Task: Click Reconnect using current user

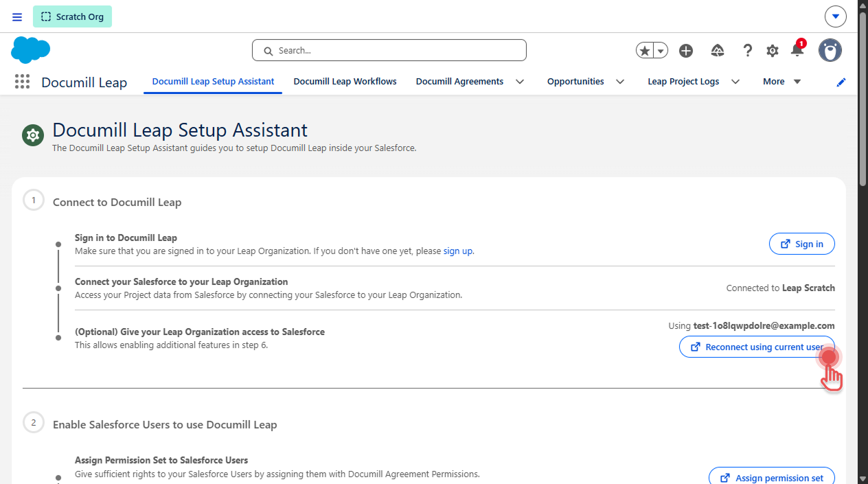Action: click(x=757, y=347)
